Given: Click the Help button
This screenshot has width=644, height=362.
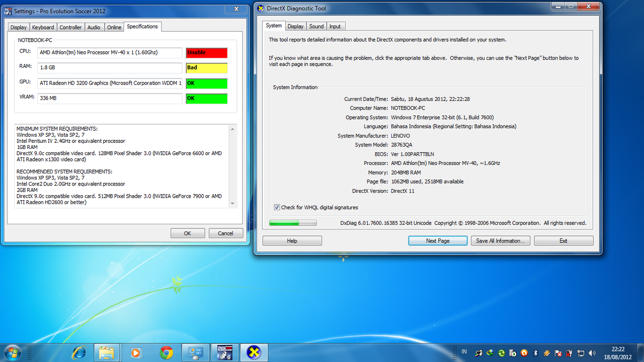Looking at the screenshot, I should (x=292, y=241).
